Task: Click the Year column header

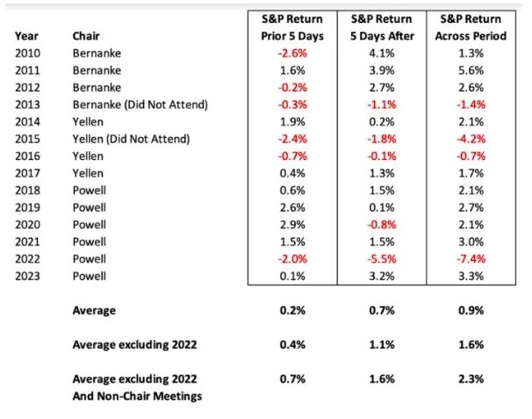Action: (26, 36)
